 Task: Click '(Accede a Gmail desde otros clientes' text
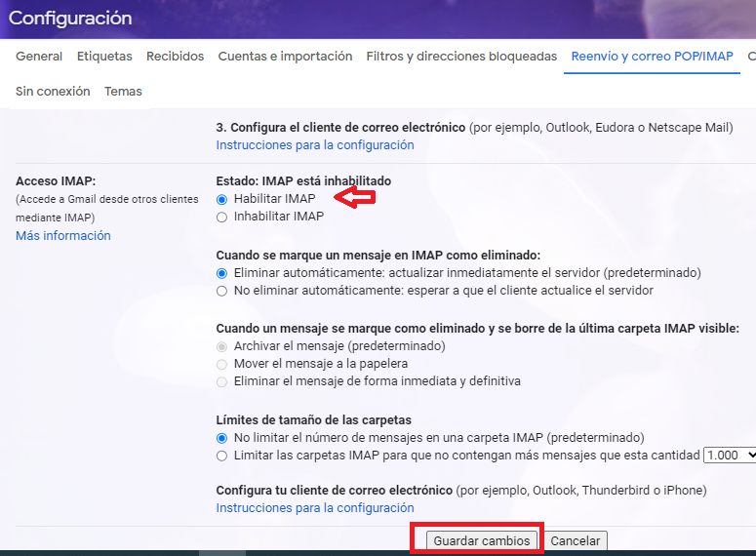coord(106,199)
